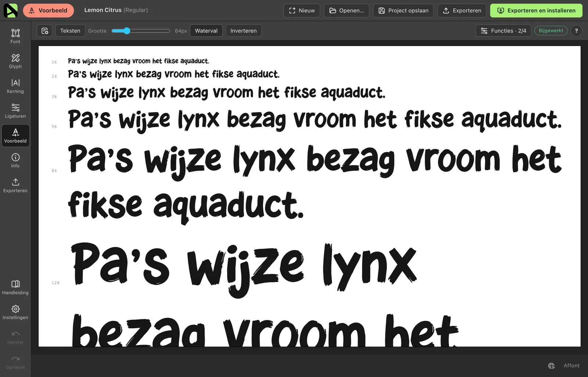Click the Affont link

(571, 366)
